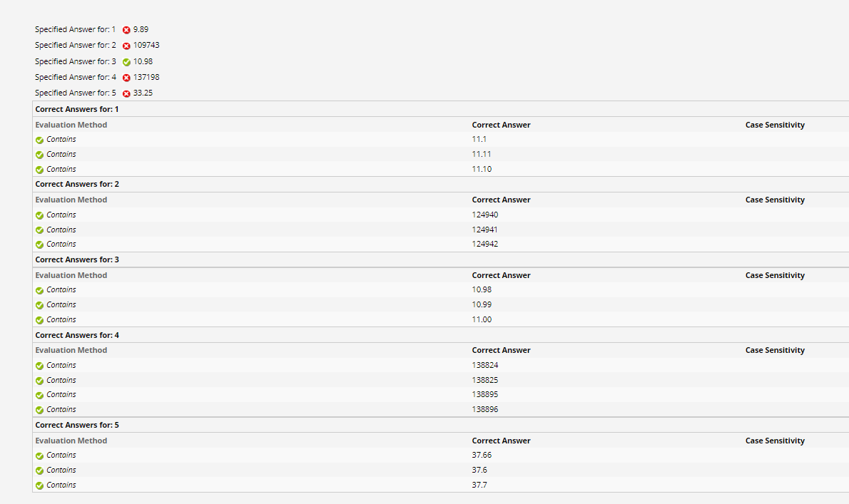This screenshot has height=504, width=849.
Task: Click the correct answer cell 138896
Action: tap(484, 409)
